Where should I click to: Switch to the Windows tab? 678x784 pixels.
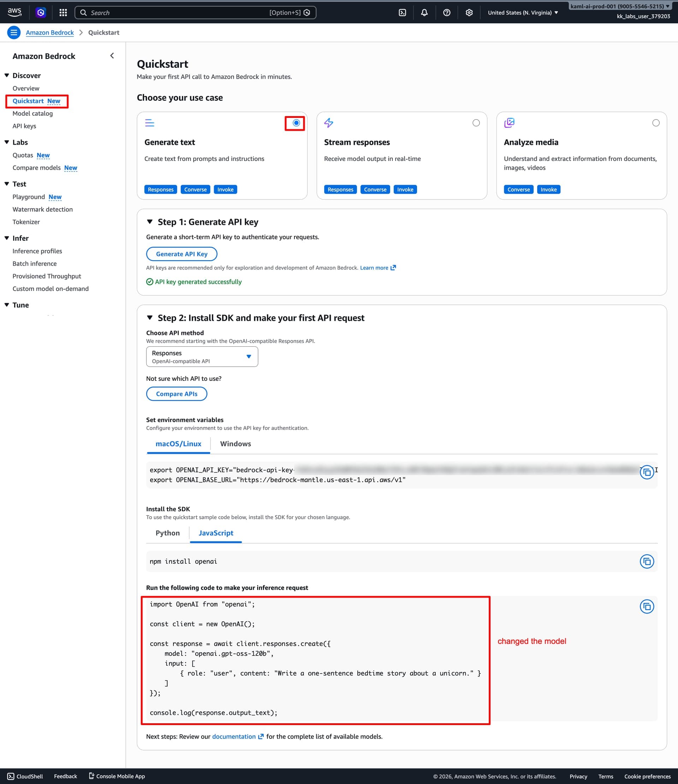(x=235, y=444)
